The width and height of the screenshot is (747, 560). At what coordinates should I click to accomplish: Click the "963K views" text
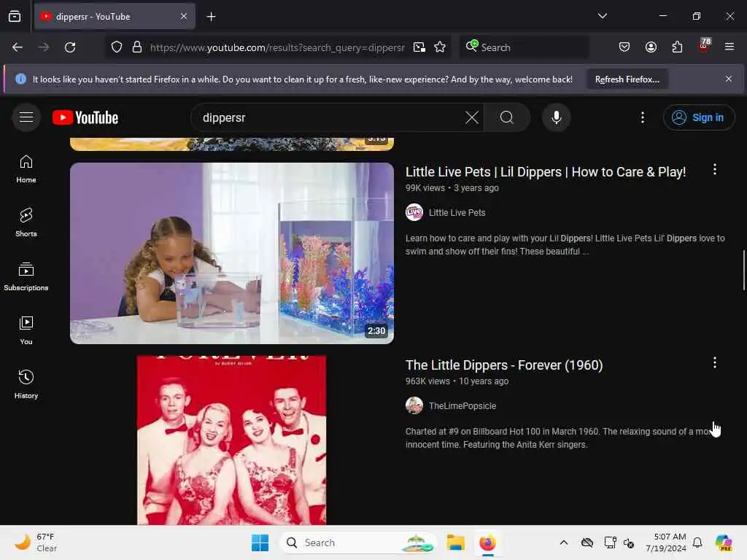click(427, 381)
